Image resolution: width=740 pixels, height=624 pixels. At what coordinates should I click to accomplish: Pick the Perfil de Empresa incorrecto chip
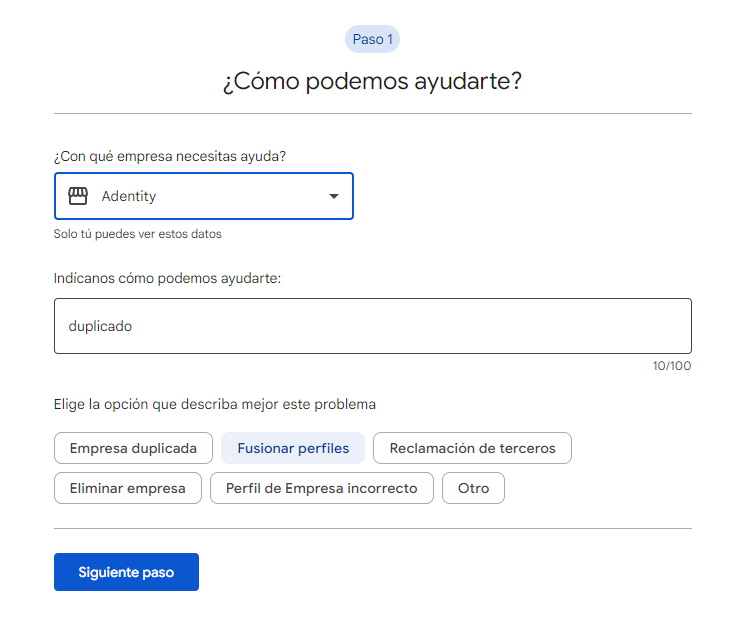tap(321, 488)
